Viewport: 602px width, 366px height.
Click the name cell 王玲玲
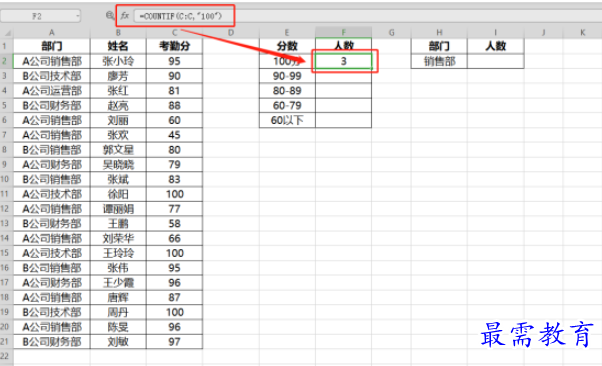coord(118,253)
